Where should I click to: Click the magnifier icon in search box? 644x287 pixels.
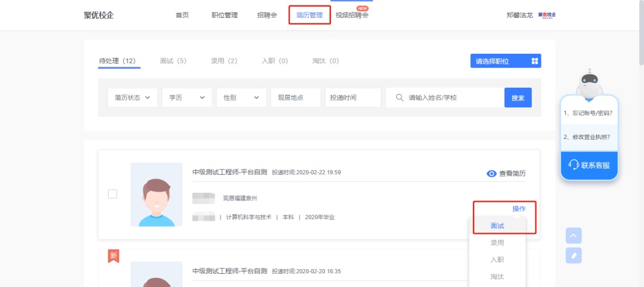[x=399, y=97]
